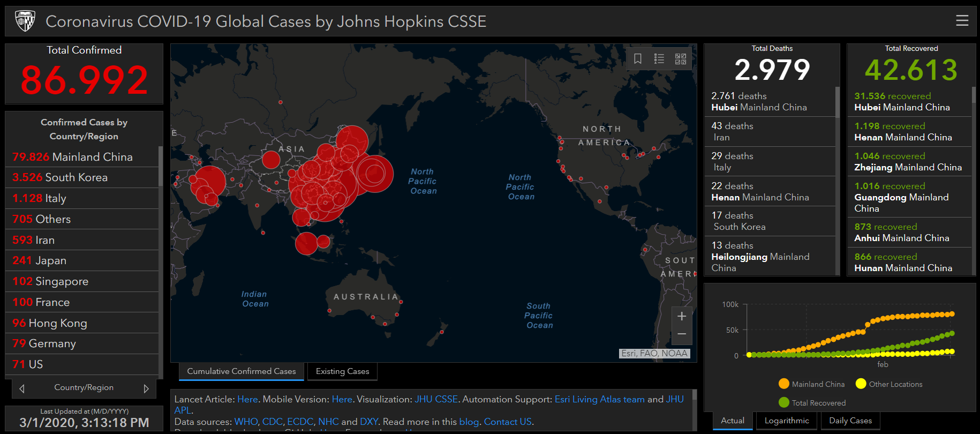
Task: Select the Actual chart tab
Action: click(x=733, y=421)
